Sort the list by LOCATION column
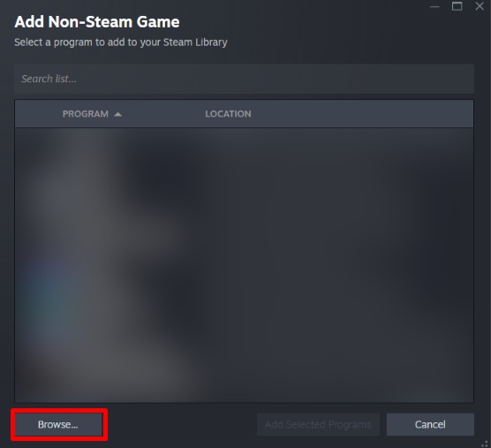The image size is (491, 448). 228,114
